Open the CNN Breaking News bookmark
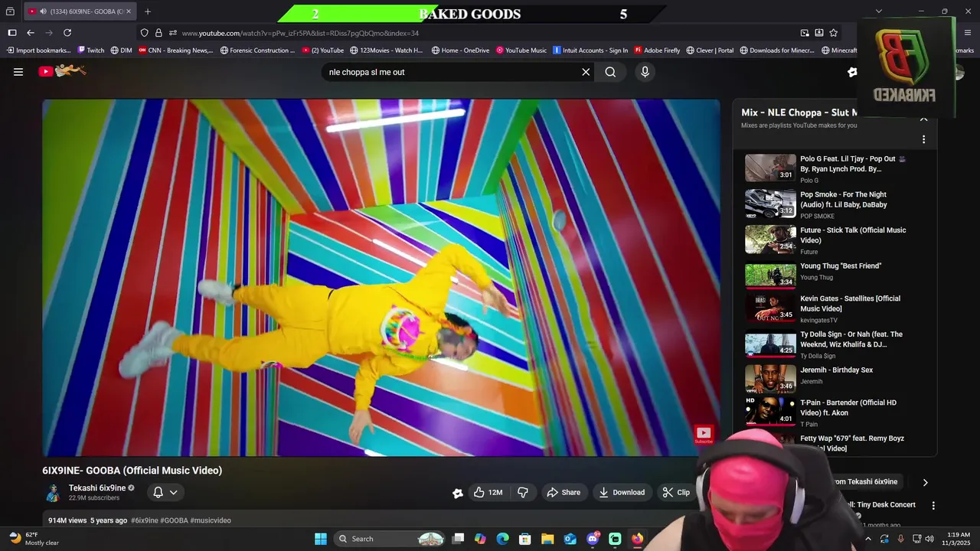Image resolution: width=980 pixels, height=551 pixels. [x=176, y=51]
